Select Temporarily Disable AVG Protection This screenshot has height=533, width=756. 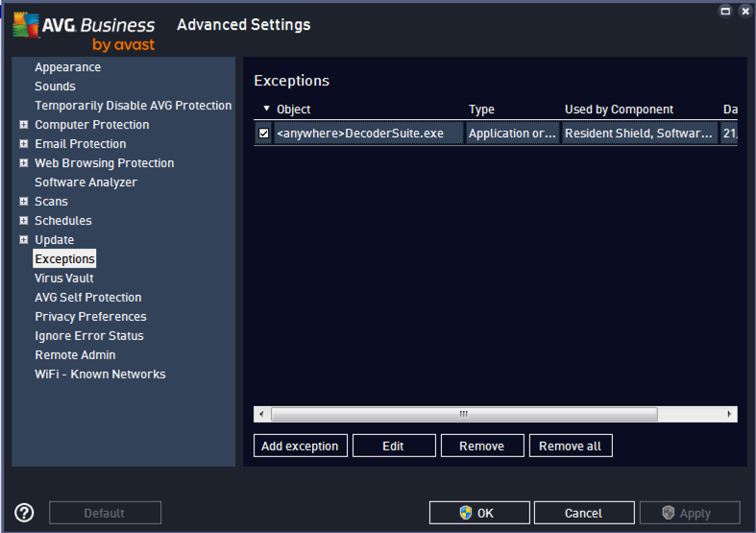coord(134,106)
